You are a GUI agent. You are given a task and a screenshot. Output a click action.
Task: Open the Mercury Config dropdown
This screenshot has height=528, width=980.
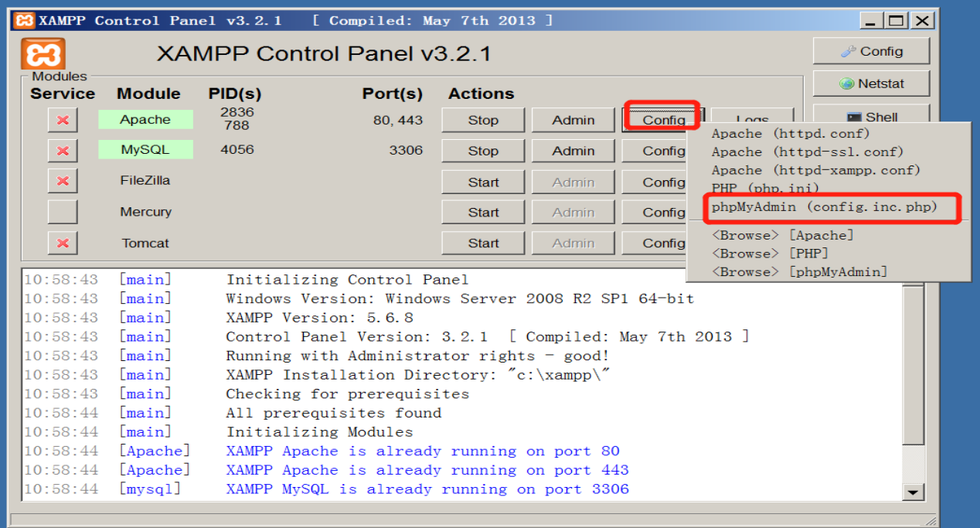click(655, 212)
